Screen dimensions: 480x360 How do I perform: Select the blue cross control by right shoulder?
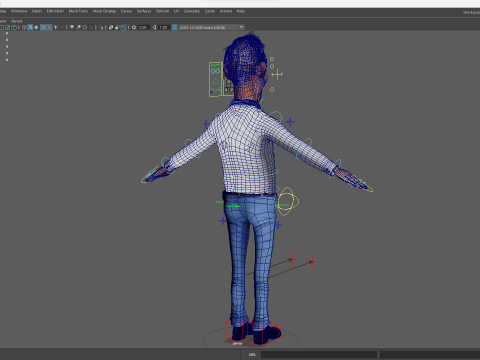coord(290,122)
